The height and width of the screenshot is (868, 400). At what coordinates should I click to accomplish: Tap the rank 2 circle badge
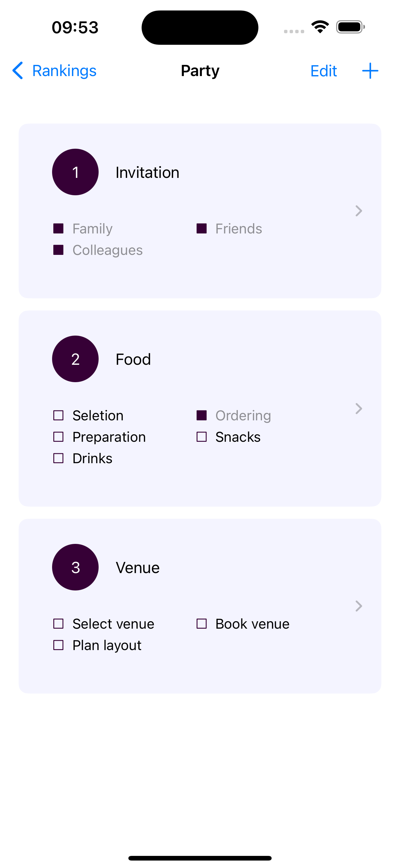tap(75, 359)
